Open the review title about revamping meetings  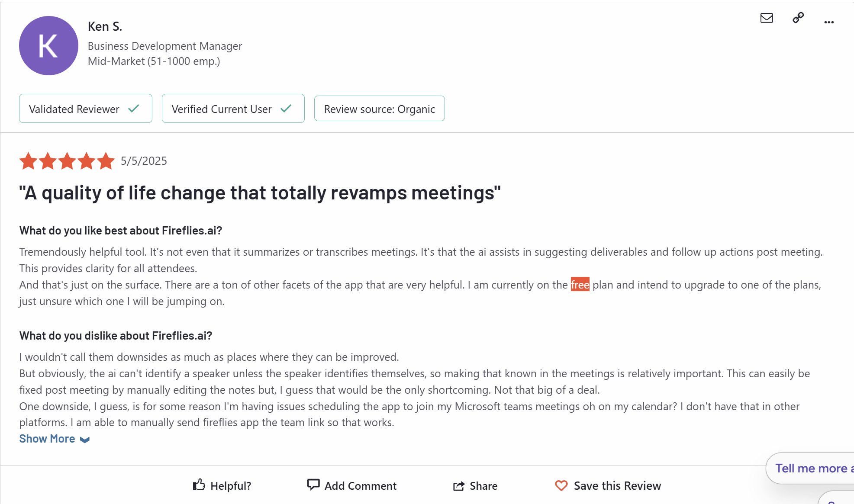click(x=260, y=193)
